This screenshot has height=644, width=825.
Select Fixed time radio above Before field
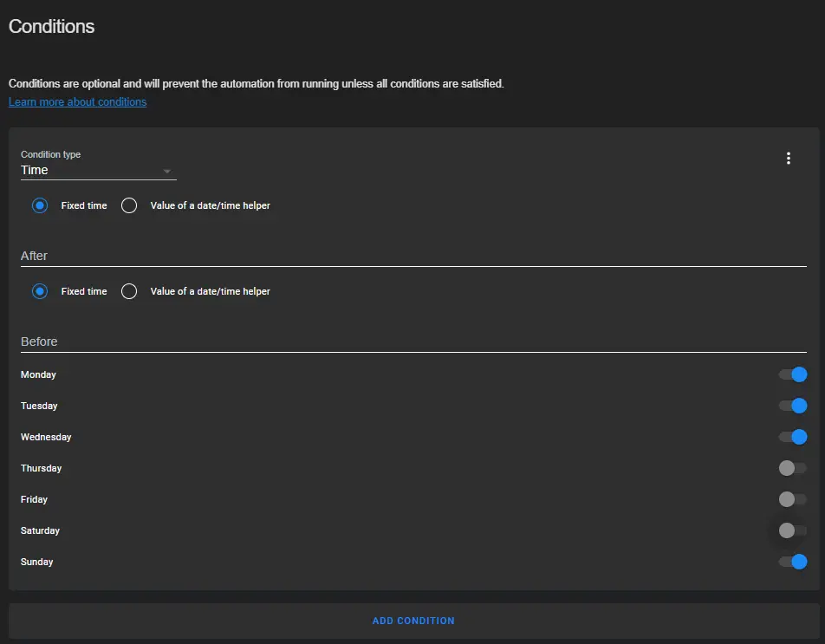tap(40, 291)
